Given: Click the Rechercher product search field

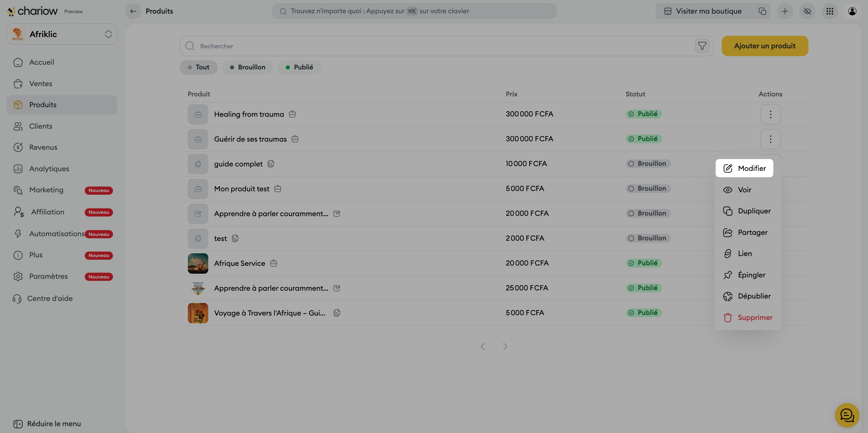Looking at the screenshot, I should (x=436, y=46).
